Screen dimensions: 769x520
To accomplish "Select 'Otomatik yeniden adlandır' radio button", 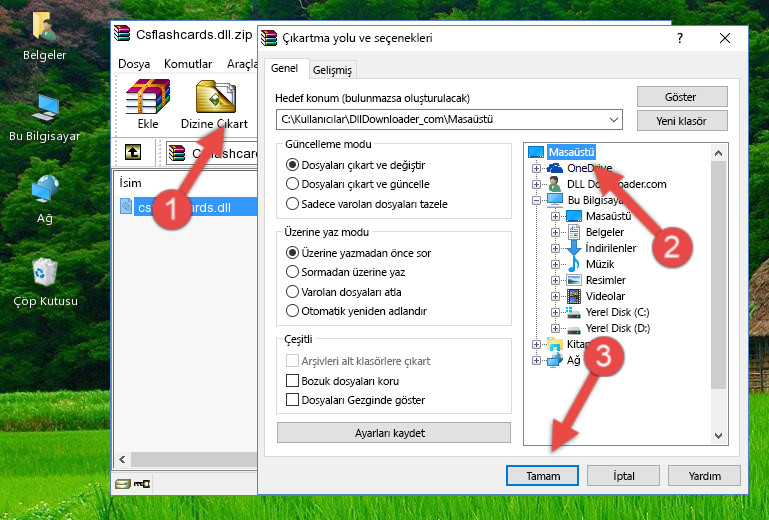I will point(292,311).
